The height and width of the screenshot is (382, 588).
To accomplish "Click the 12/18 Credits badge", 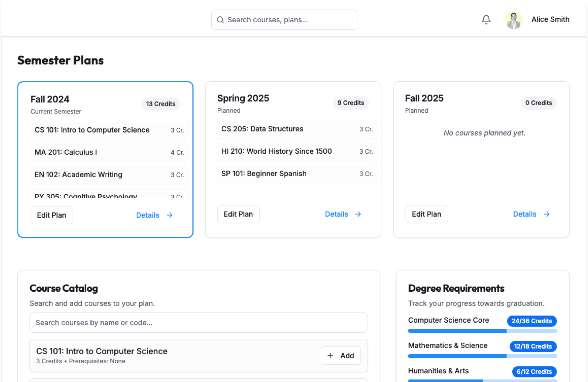I will (533, 346).
